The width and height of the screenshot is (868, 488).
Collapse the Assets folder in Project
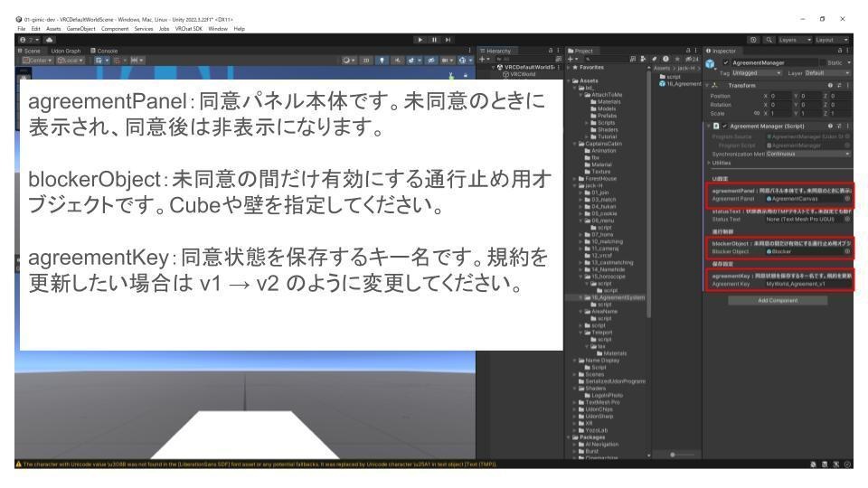coord(570,80)
